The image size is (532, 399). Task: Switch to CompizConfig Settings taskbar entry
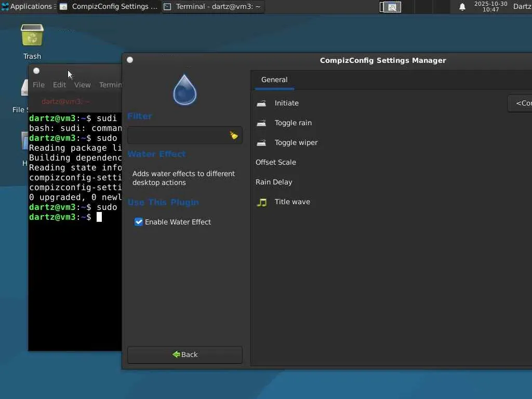click(x=109, y=6)
